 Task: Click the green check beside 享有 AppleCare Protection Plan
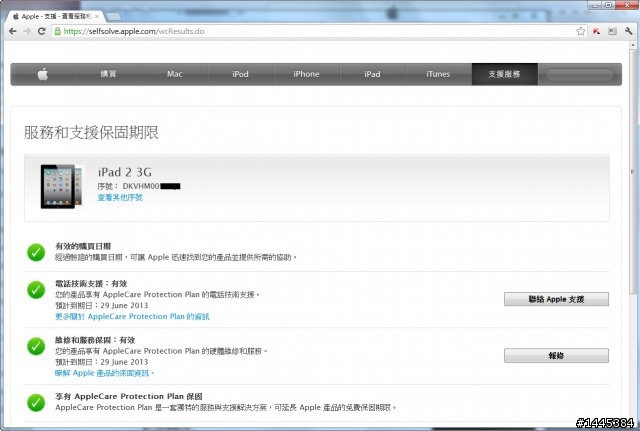pyautogui.click(x=36, y=402)
